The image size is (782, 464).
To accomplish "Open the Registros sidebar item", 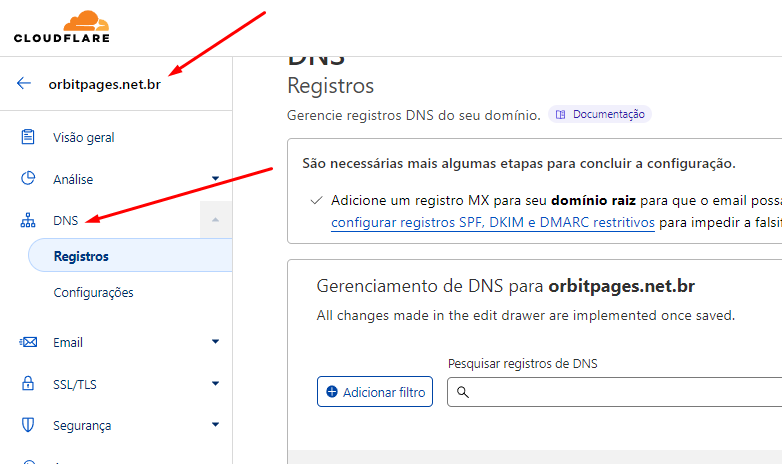I will (81, 257).
